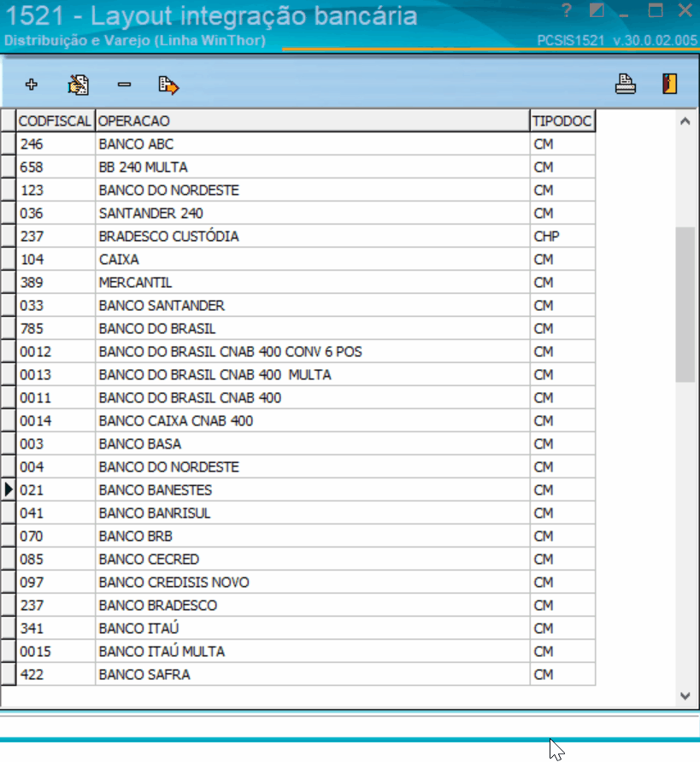Click code 0011 cell
The width and height of the screenshot is (700, 762).
(56, 398)
